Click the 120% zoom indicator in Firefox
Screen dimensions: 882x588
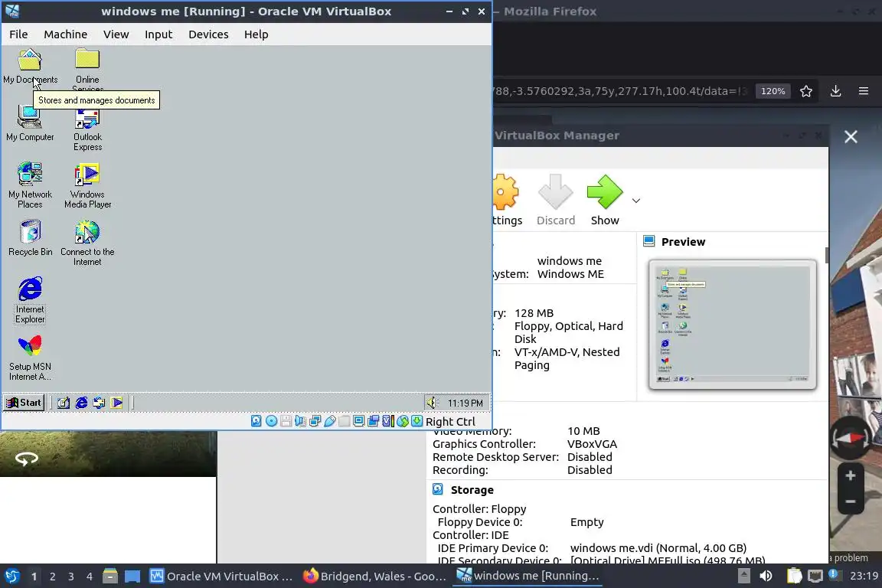(773, 91)
